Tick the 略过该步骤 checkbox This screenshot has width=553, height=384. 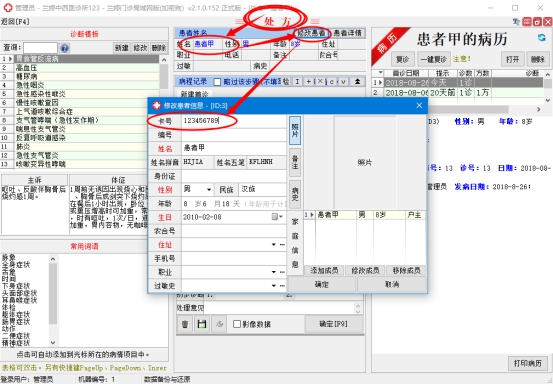217,82
